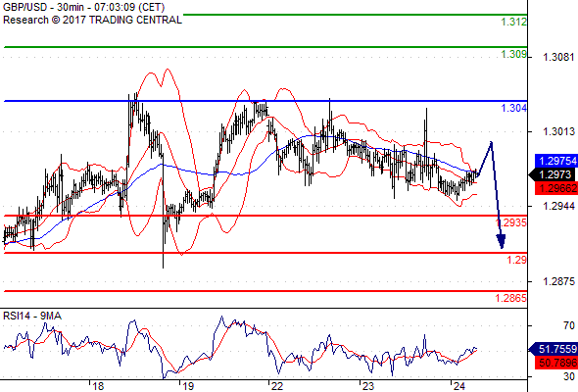This screenshot has height=392, width=578.
Task: Click date marker 18 on time axis
Action: tap(98, 386)
